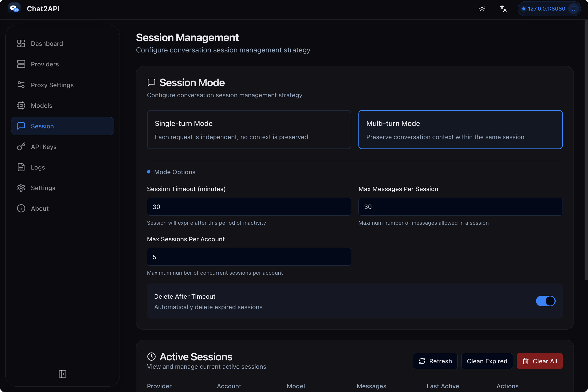Open the language translation icon
This screenshot has width=588, height=392.
coord(503,9)
